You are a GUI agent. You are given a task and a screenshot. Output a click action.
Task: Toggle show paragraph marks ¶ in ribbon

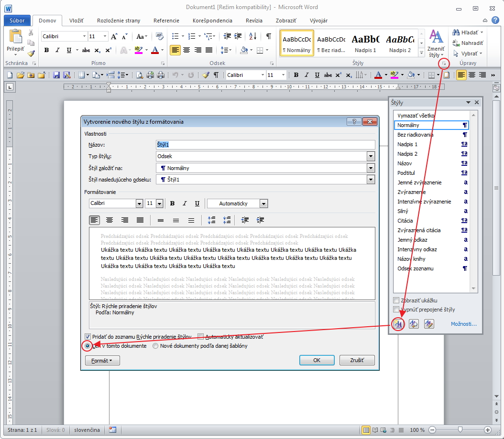coord(268,36)
